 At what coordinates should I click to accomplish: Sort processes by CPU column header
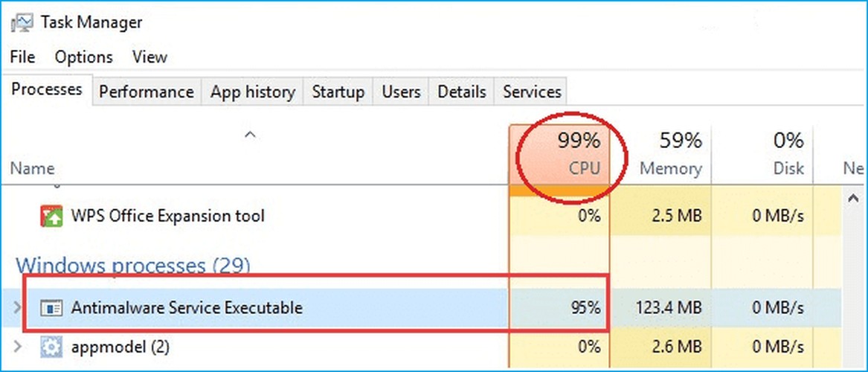click(559, 155)
